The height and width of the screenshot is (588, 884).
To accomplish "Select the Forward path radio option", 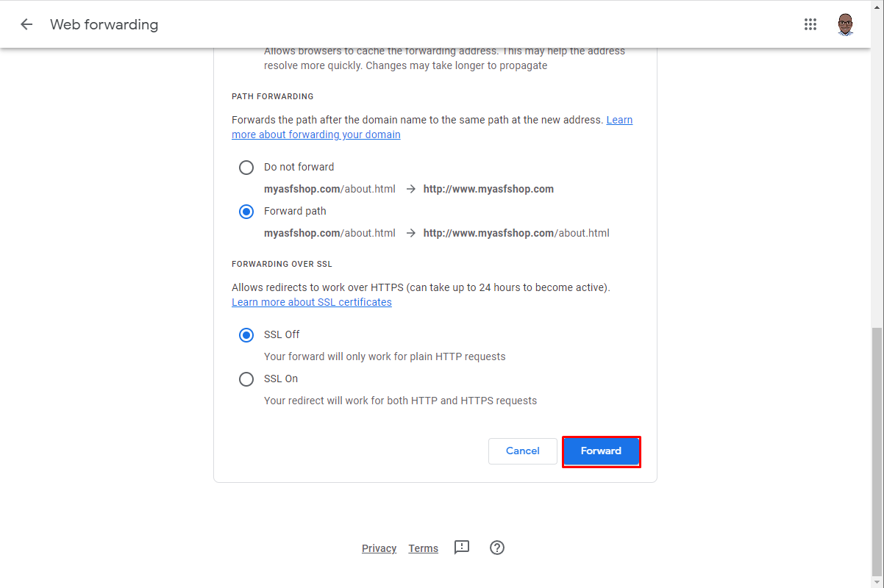I will point(246,211).
